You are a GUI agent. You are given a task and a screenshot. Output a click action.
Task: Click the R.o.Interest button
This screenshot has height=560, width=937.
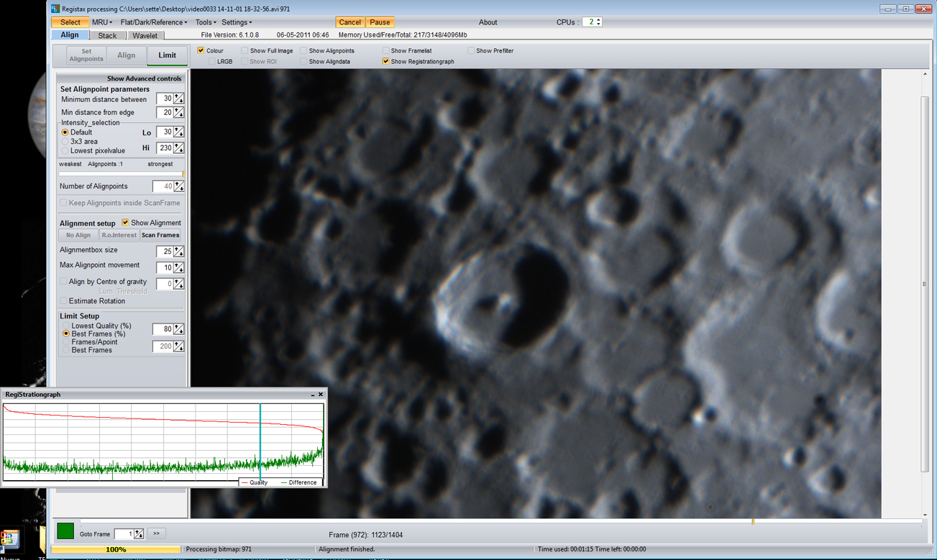[119, 235]
